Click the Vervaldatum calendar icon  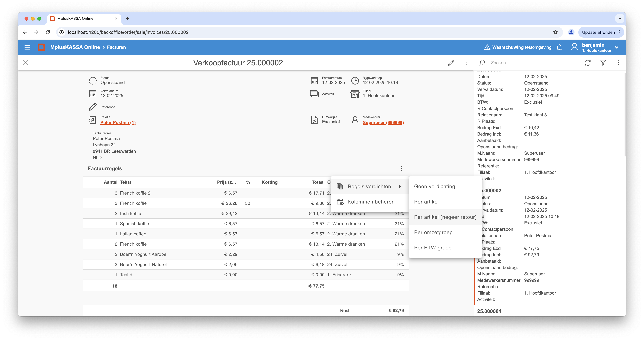[92, 94]
